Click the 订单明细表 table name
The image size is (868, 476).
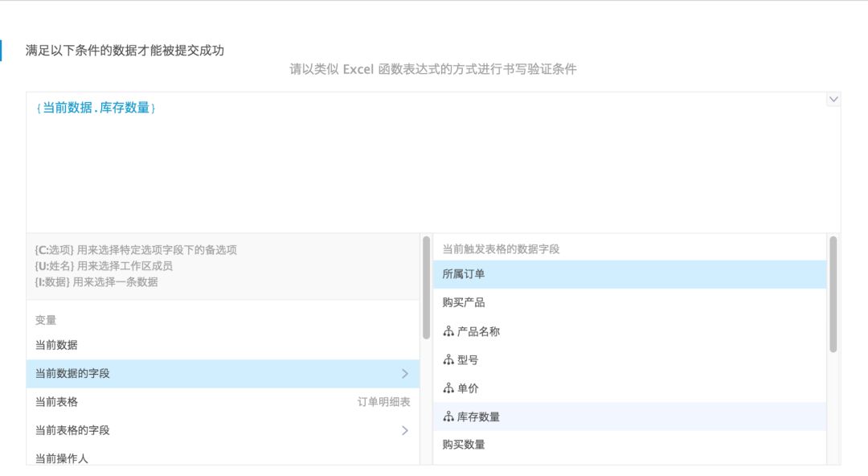click(383, 402)
